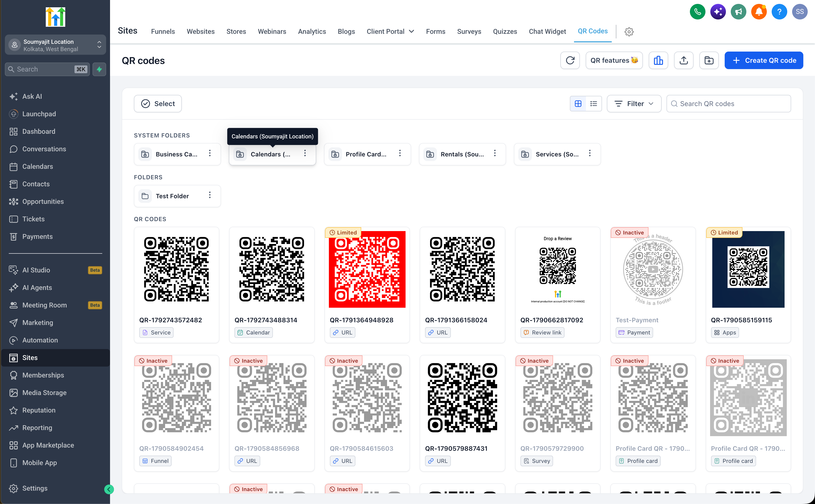The height and width of the screenshot is (504, 815).
Task: Open QR features button
Action: coord(614,60)
